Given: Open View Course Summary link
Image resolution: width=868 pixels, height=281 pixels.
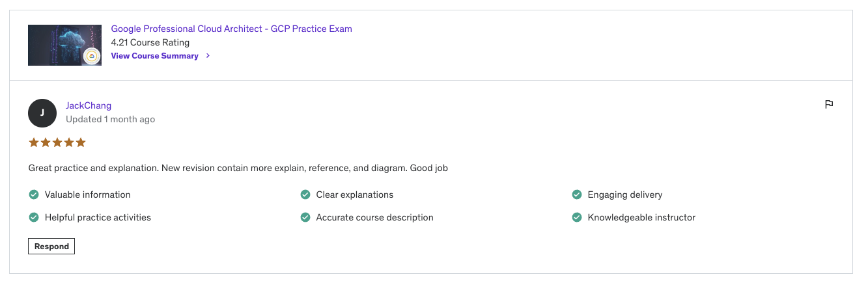Looking at the screenshot, I should [154, 56].
